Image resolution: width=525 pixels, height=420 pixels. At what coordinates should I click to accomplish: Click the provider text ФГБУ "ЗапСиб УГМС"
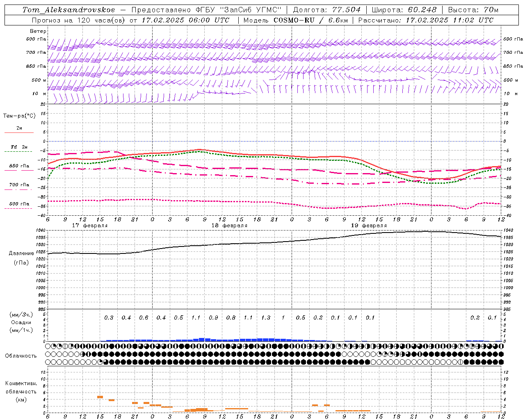point(239,10)
